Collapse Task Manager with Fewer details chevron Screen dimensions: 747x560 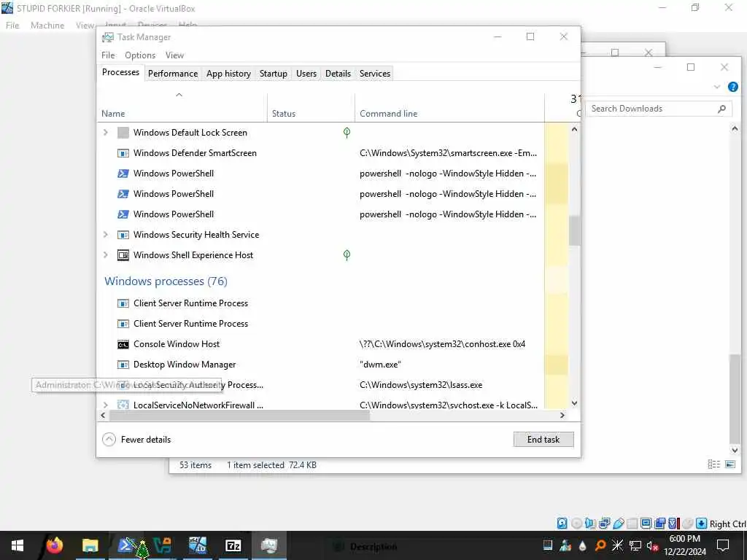click(x=109, y=440)
